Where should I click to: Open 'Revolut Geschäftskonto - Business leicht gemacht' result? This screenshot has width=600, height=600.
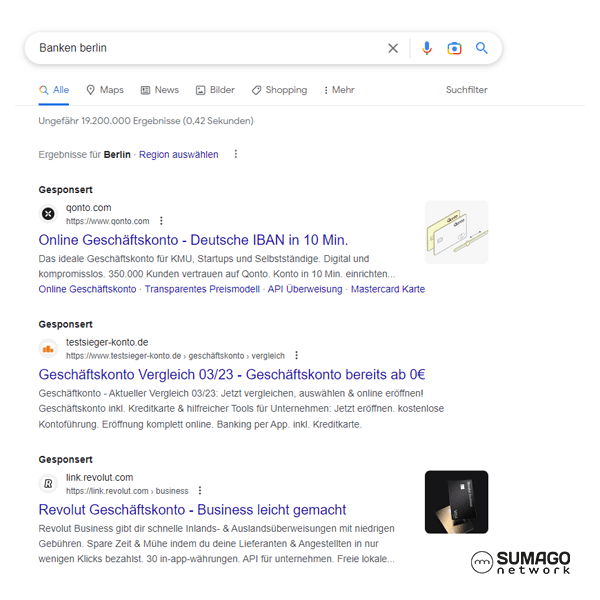(192, 510)
